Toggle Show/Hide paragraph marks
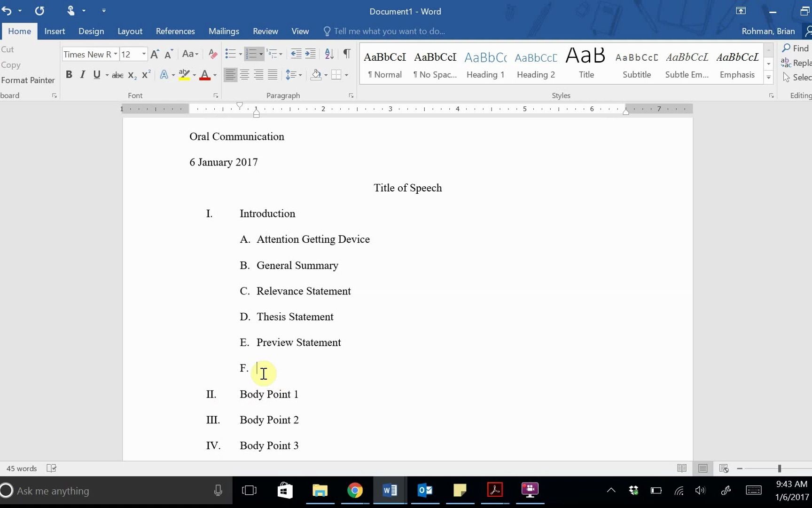The width and height of the screenshot is (812, 508). (347, 54)
